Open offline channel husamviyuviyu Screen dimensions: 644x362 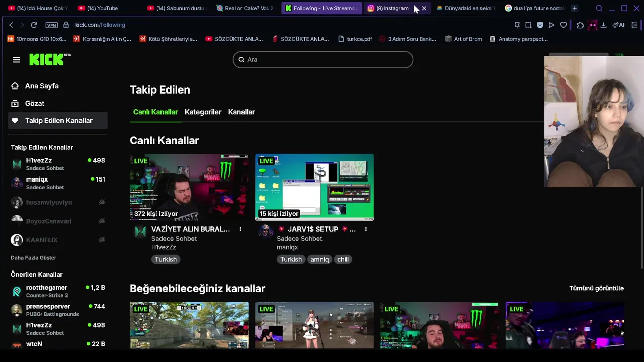(58, 202)
